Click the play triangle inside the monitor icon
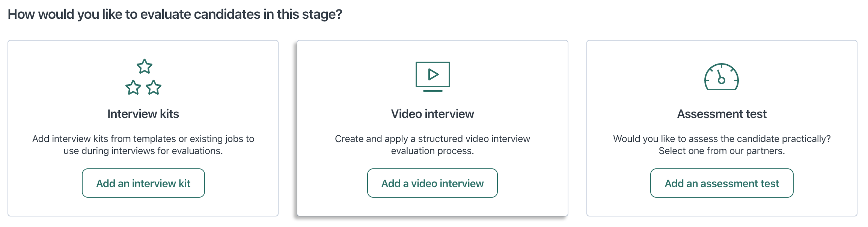This screenshot has width=868, height=227. click(x=433, y=74)
